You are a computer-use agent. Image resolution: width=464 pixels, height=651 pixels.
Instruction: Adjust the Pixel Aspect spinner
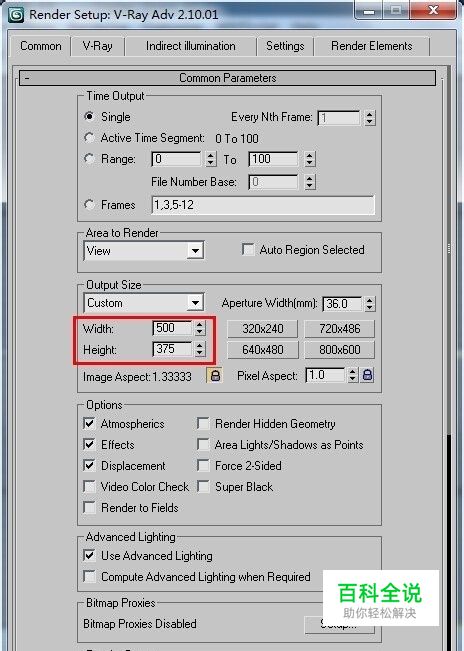tap(353, 375)
